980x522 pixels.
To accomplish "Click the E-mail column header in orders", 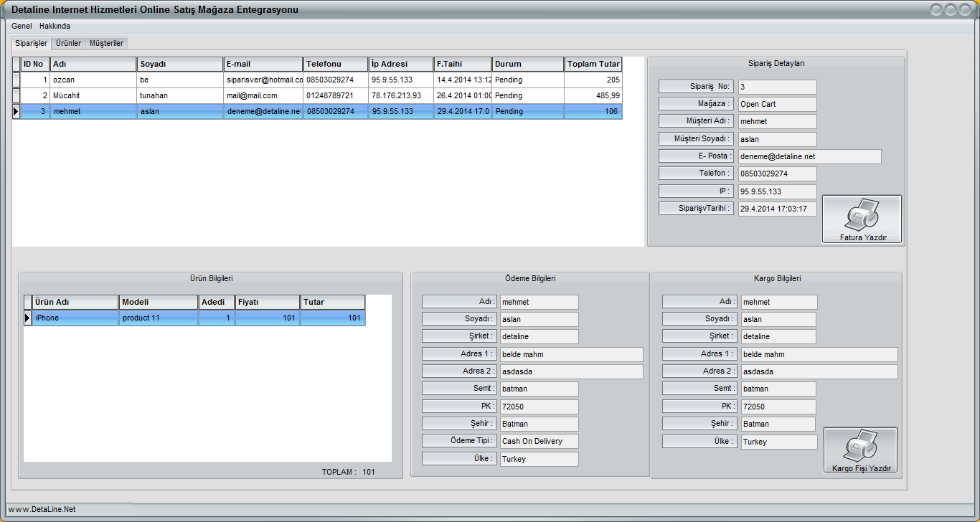I will pos(263,65).
